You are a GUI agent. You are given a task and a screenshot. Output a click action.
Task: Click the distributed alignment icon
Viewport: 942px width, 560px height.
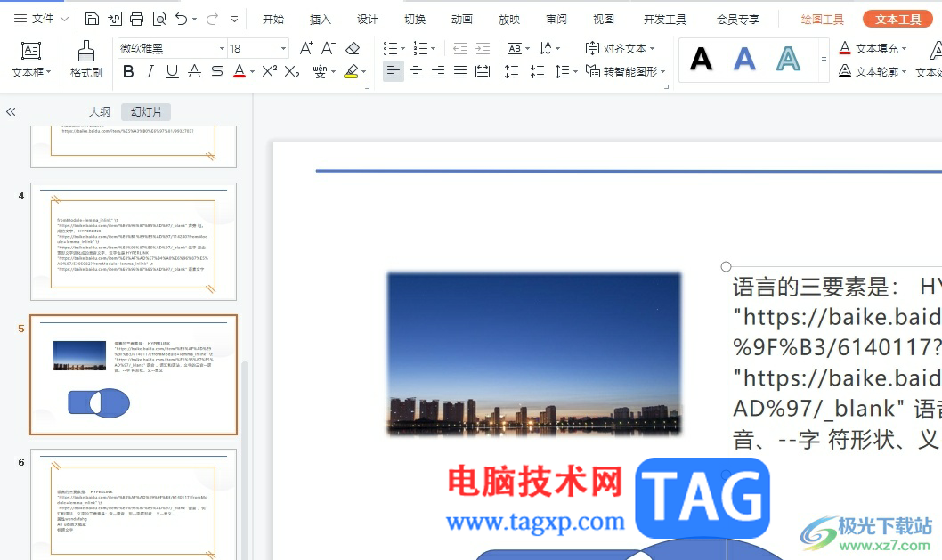[483, 72]
